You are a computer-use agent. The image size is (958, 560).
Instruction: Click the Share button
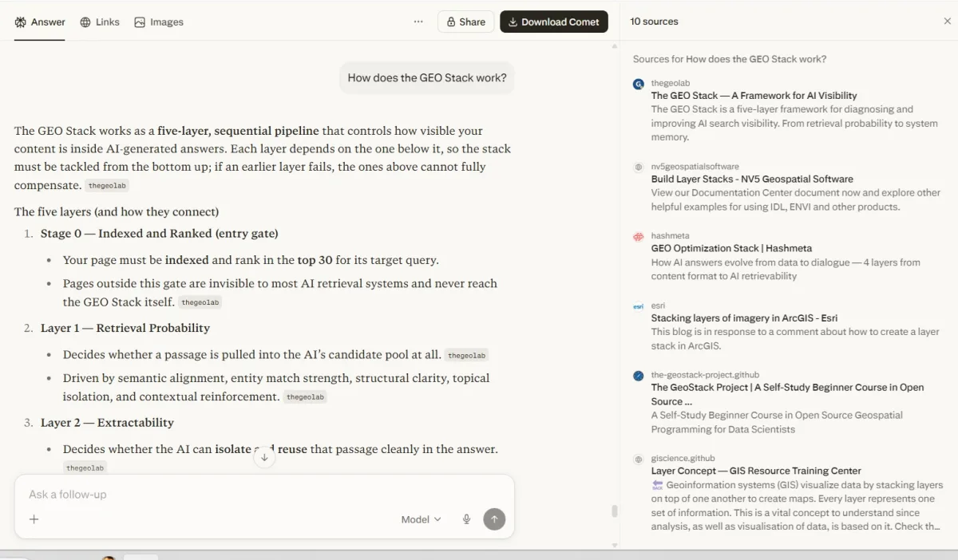coord(465,22)
